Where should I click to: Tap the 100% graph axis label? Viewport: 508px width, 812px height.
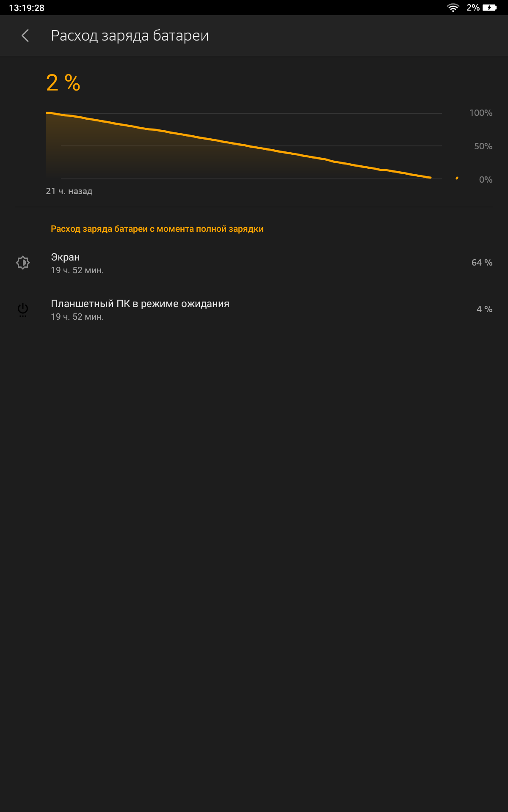(480, 113)
